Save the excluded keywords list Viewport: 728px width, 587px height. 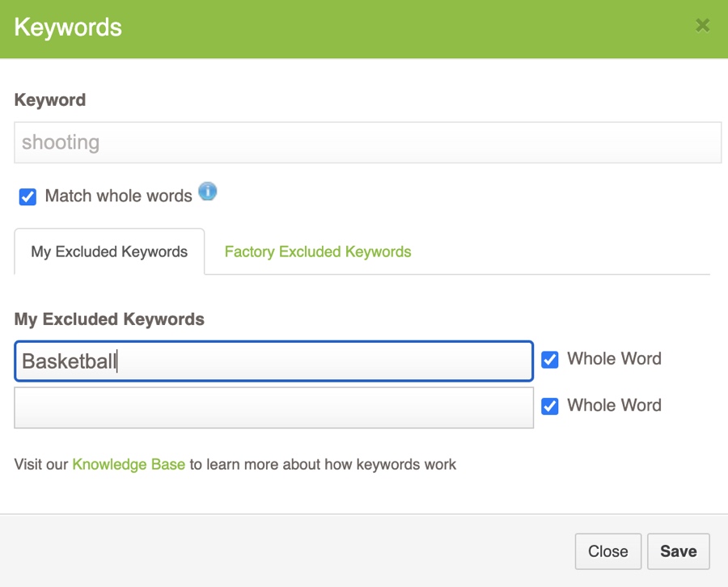click(678, 551)
